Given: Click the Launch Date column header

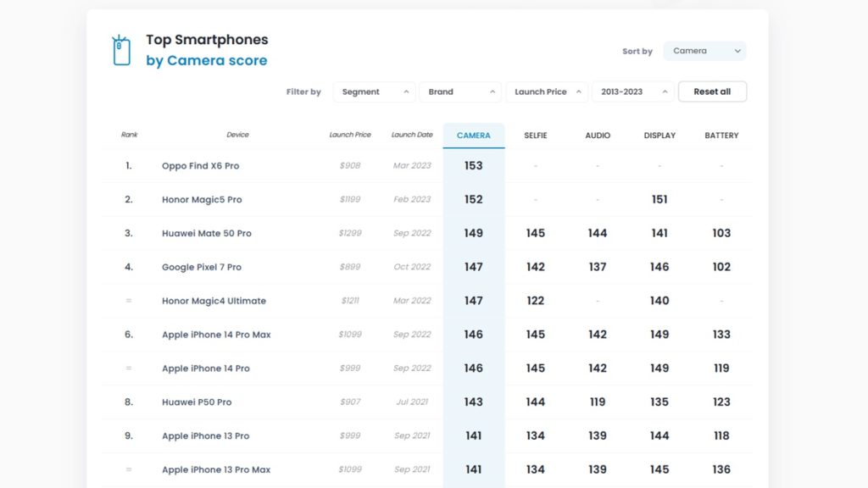Looking at the screenshot, I should tap(412, 135).
